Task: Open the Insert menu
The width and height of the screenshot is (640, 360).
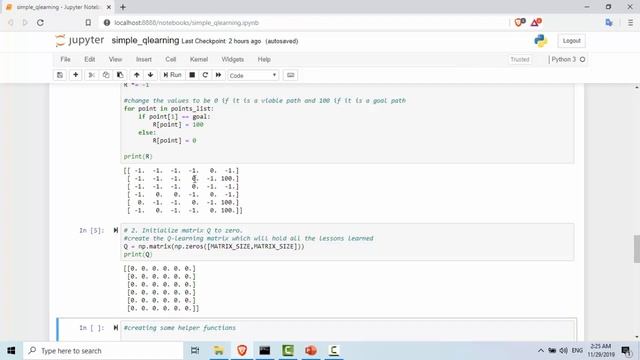Action: pyautogui.click(x=144, y=60)
